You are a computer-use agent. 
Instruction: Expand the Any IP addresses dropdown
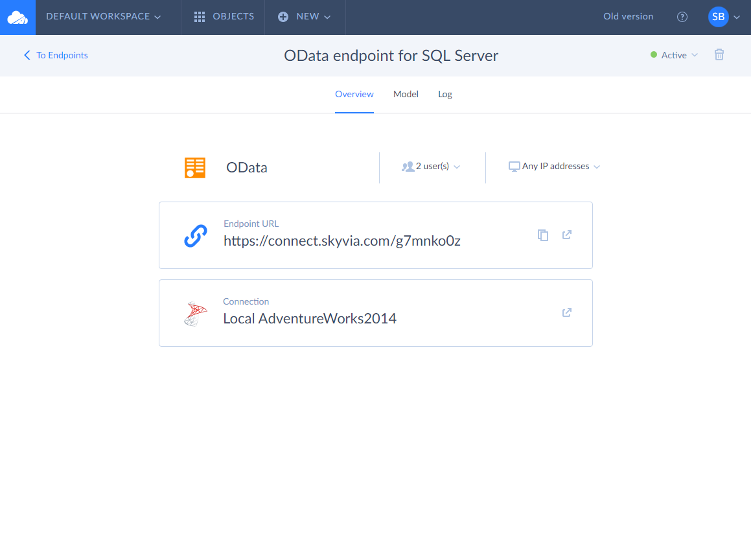click(554, 166)
